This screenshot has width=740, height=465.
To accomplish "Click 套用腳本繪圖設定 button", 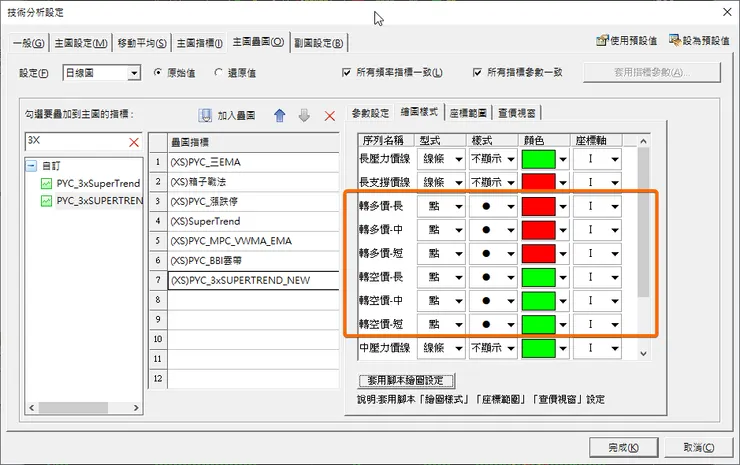I will click(406, 380).
